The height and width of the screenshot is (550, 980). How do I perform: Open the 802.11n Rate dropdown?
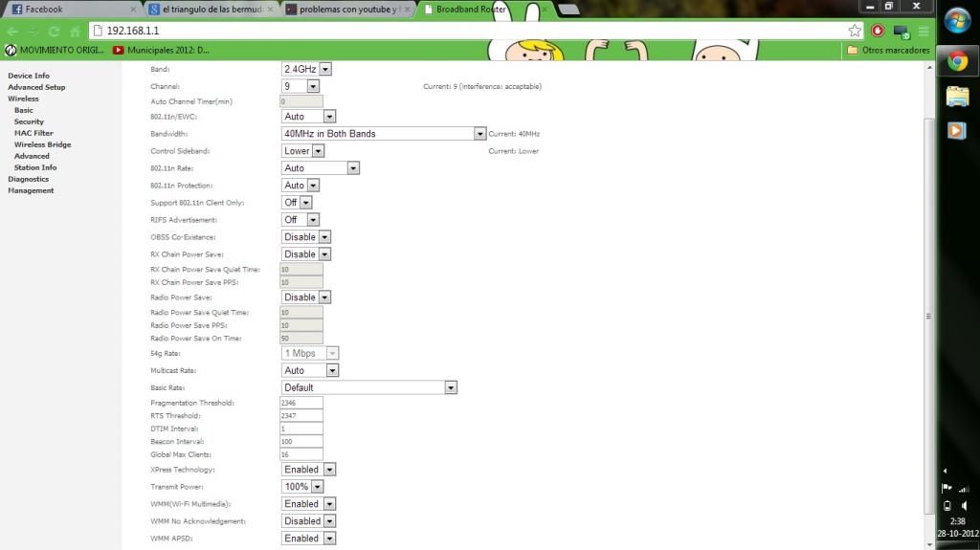(x=320, y=168)
